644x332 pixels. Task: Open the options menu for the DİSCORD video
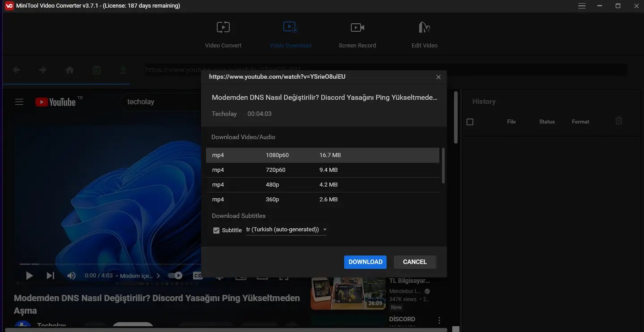(x=439, y=320)
